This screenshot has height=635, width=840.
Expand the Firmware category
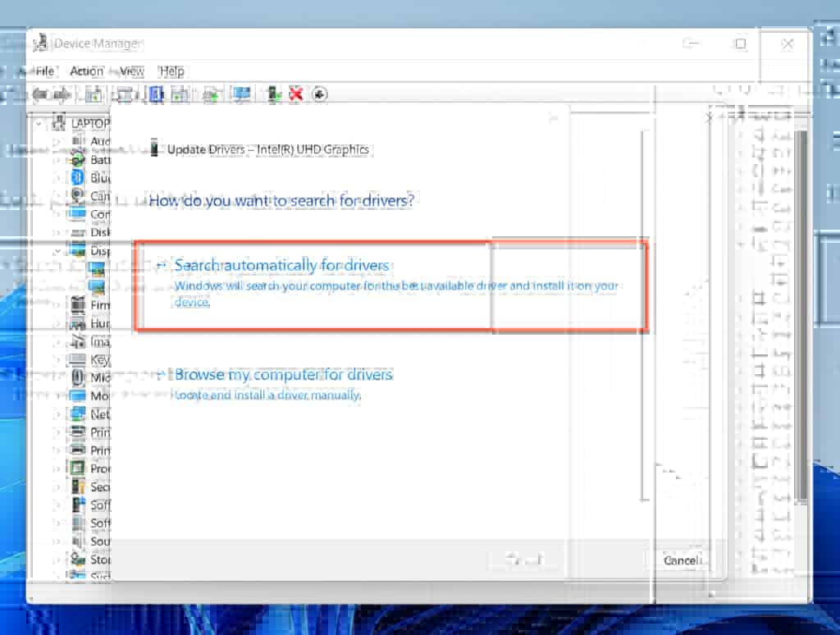coord(57,305)
